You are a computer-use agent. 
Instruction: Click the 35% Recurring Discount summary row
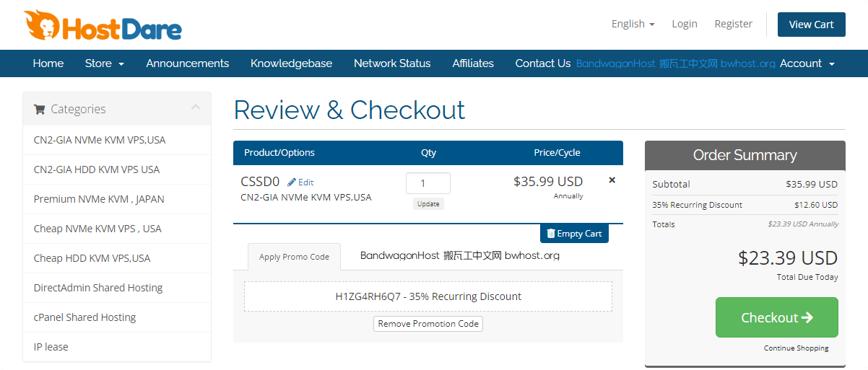[x=745, y=205]
